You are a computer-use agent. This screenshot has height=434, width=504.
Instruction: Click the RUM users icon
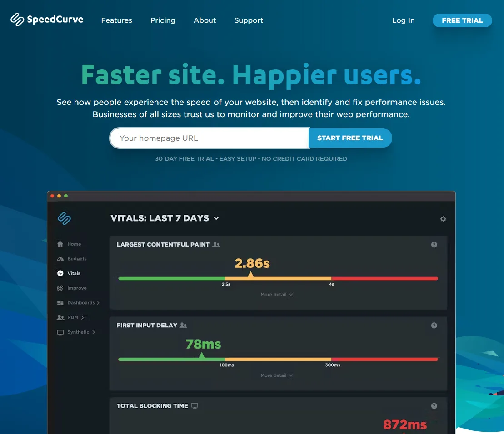point(60,317)
